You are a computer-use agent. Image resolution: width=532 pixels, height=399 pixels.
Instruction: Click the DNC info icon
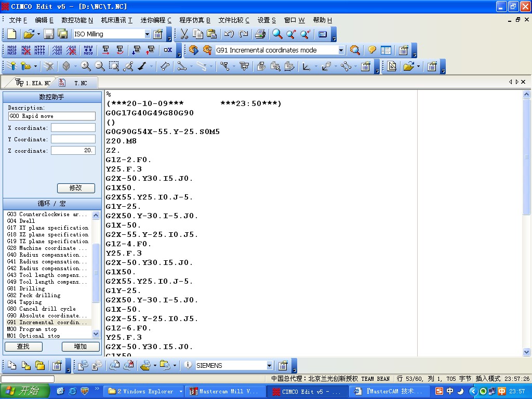coord(188,365)
